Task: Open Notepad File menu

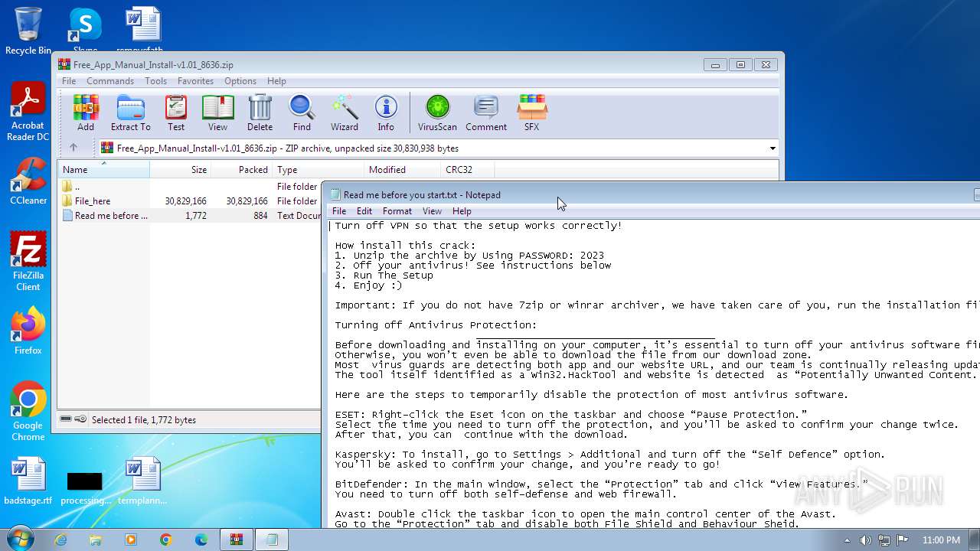Action: [x=339, y=211]
